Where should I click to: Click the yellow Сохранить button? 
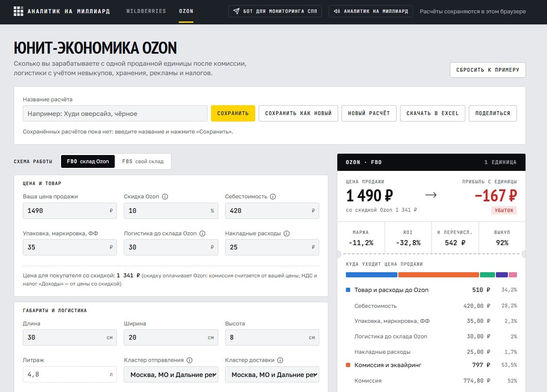233,113
